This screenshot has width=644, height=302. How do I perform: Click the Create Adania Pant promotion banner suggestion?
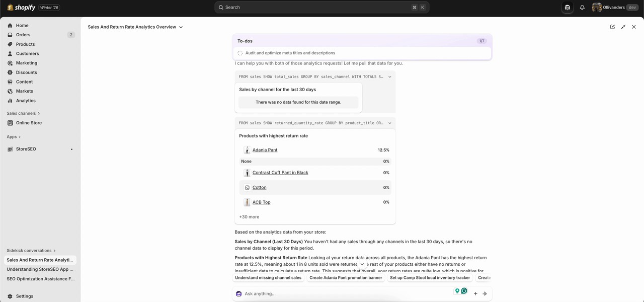(x=346, y=278)
